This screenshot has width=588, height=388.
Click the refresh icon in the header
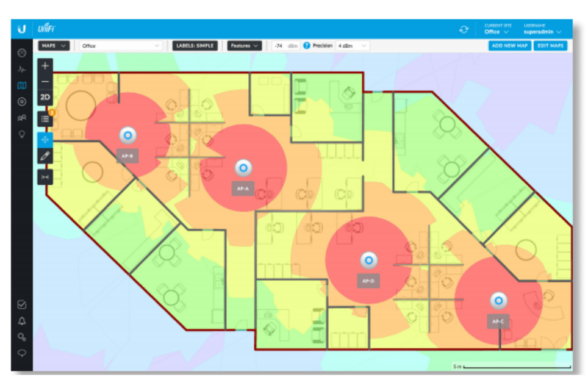click(x=464, y=29)
